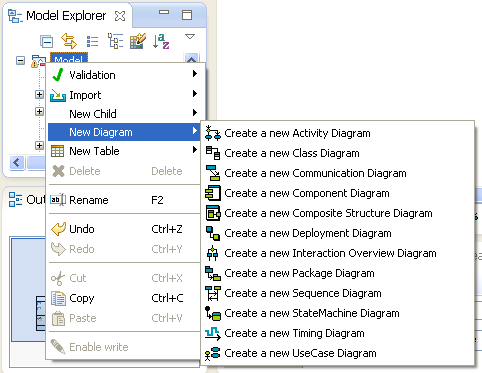Screen dimensions: 482x373
Task: Create a new Composite Structure Diagram
Action: tap(337, 213)
